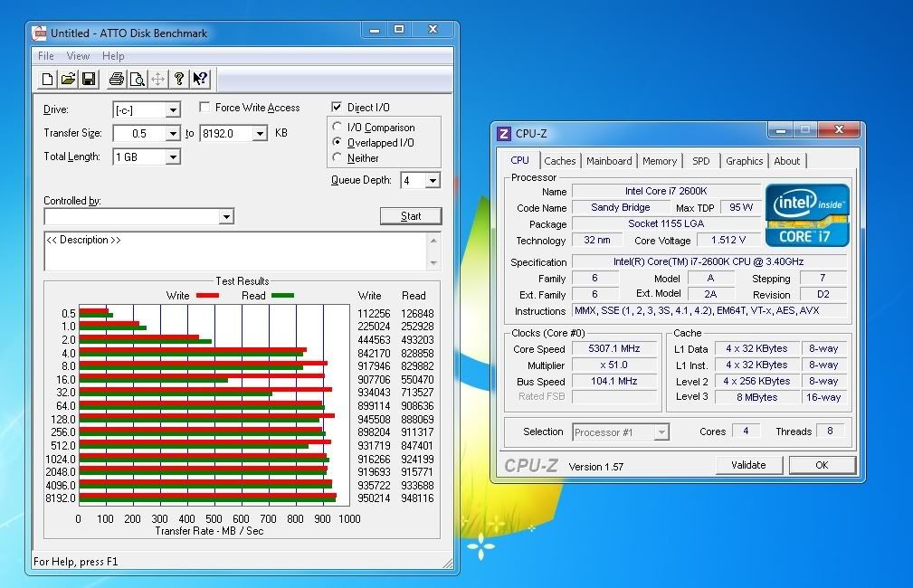Viewport: 913px width, 588px height.
Task: Click the Start button to run benchmark
Action: [x=411, y=216]
